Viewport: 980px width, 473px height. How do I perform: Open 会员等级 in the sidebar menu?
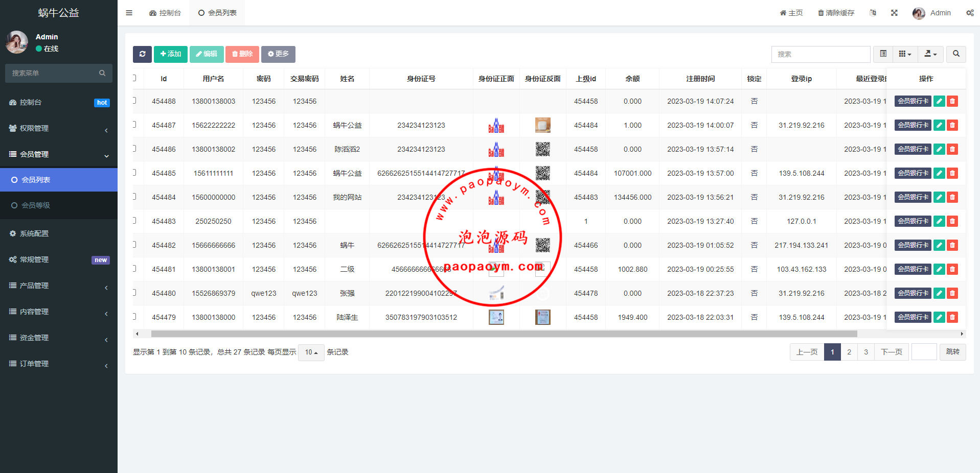coord(36,205)
